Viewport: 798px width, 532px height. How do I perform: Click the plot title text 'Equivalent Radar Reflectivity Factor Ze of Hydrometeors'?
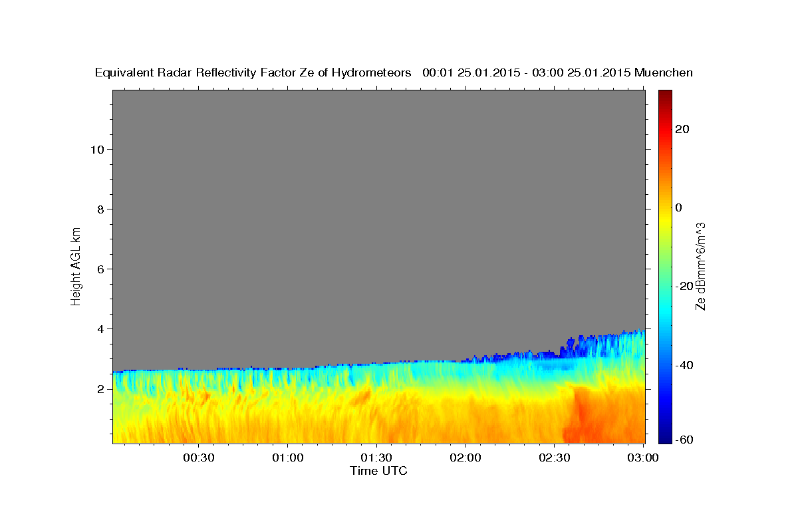253,73
